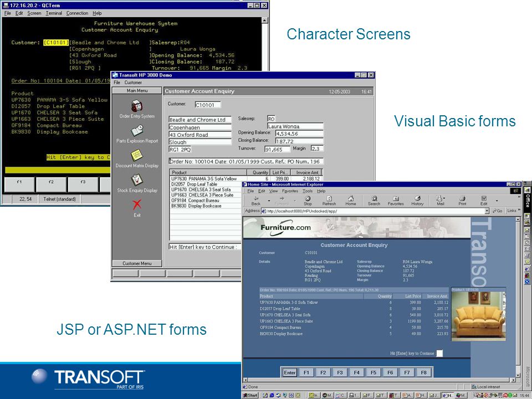Click the Margin field showing 2.3
This screenshot has height=399, width=532.
(x=317, y=149)
